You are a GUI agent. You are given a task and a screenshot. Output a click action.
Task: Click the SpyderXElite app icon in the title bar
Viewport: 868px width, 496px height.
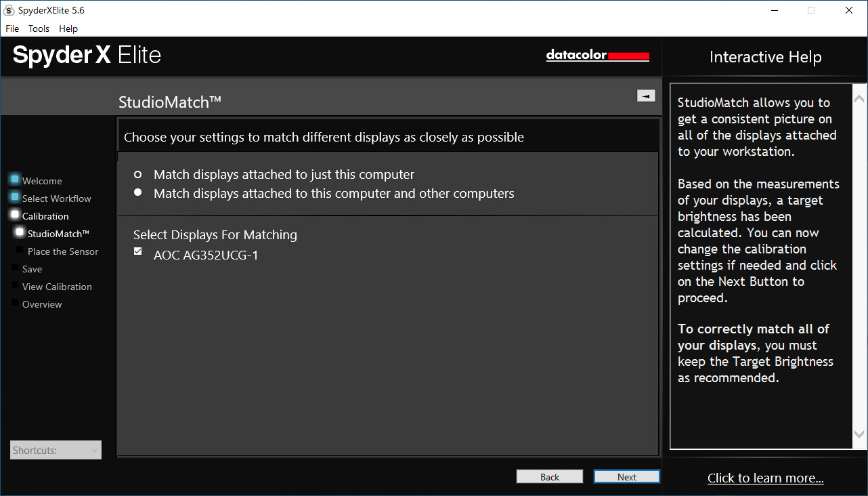click(x=9, y=10)
